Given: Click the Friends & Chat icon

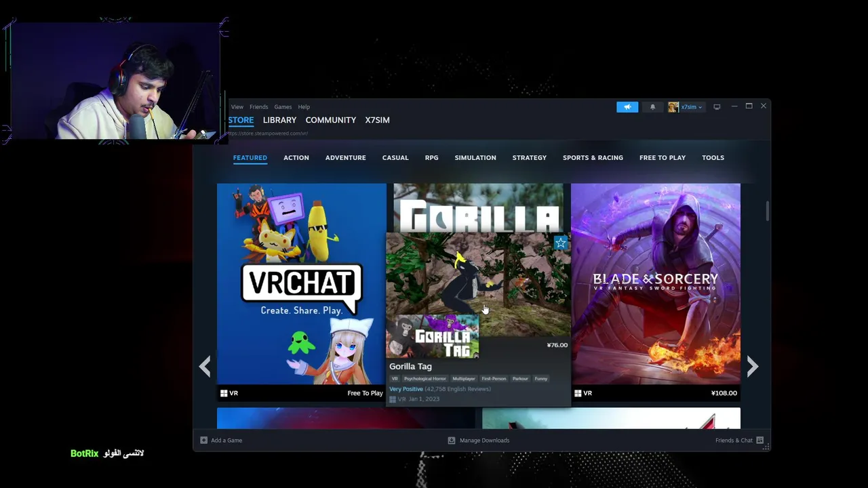Looking at the screenshot, I should pyautogui.click(x=760, y=441).
